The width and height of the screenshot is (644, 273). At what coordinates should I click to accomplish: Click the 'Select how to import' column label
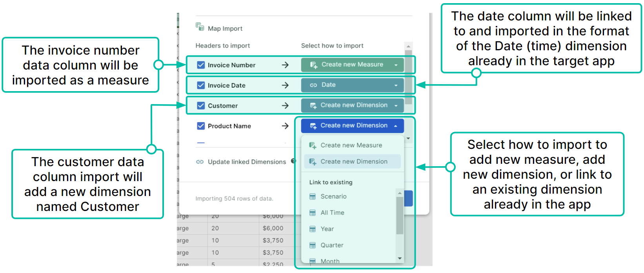332,46
